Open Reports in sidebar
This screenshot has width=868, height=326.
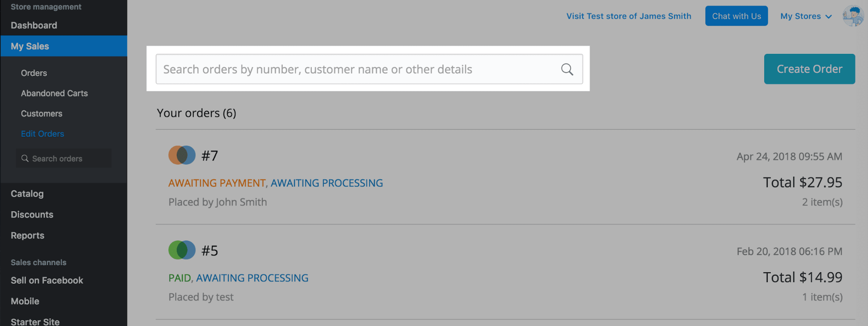pos(28,235)
